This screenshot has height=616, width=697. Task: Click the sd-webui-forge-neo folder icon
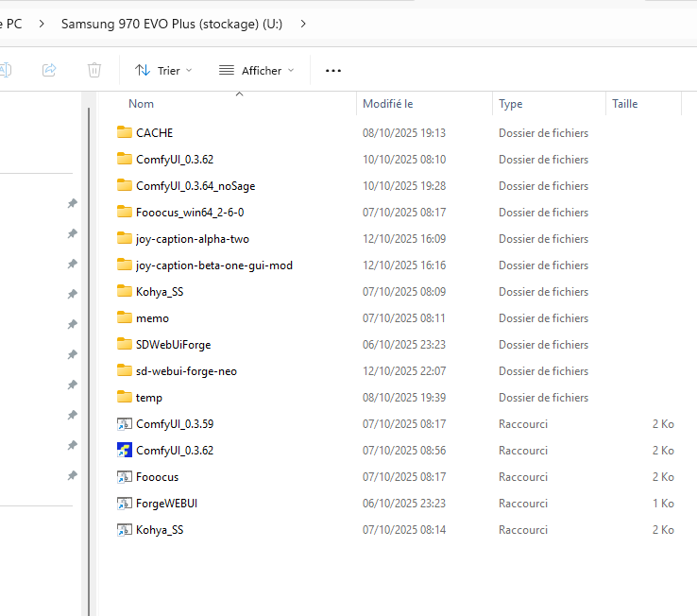coord(124,371)
